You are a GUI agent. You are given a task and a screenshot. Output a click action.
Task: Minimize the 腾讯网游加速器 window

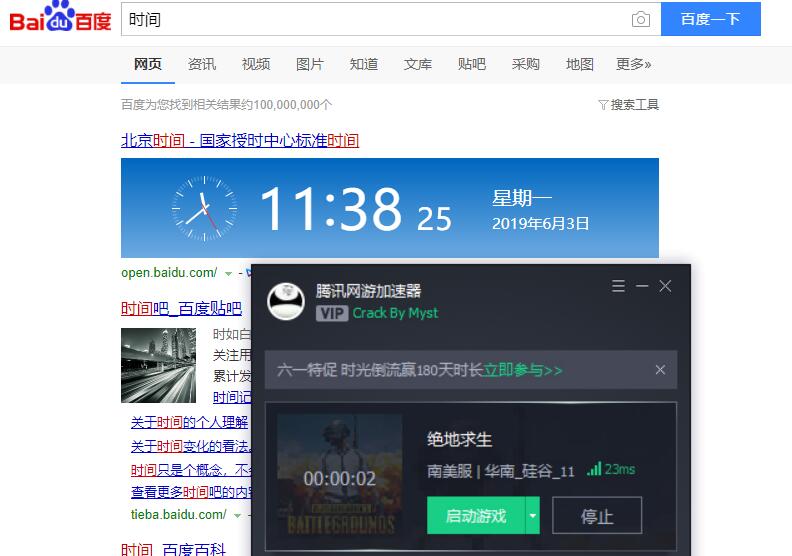coord(642,286)
